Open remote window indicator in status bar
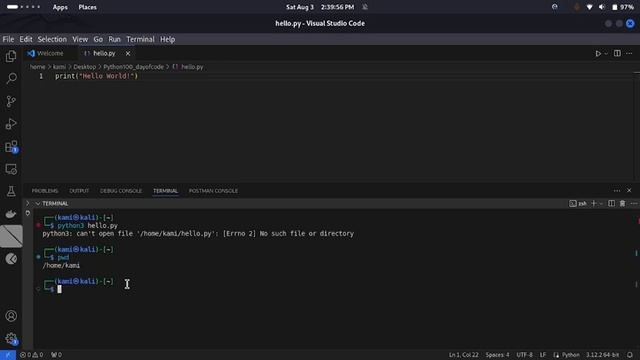This screenshot has width=640, height=360. click(8, 355)
